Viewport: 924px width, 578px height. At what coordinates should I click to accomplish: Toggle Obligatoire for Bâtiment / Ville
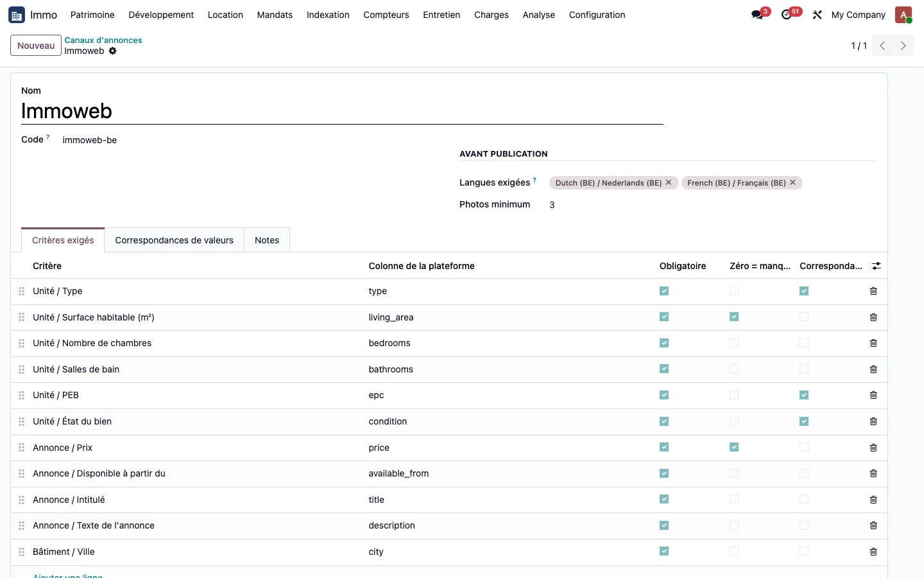[664, 551]
